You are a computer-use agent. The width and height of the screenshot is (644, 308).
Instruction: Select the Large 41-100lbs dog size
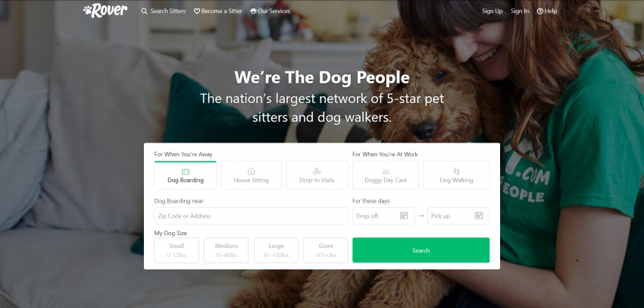coord(276,250)
